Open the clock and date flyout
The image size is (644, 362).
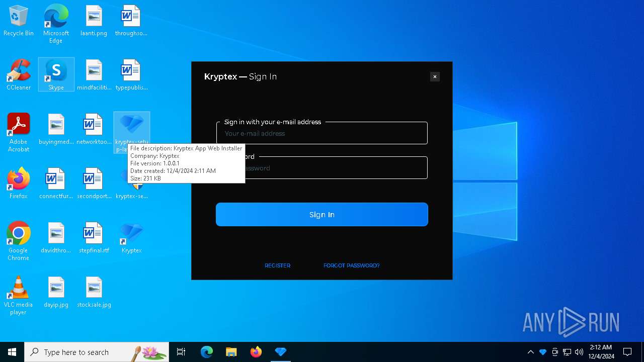click(601, 352)
